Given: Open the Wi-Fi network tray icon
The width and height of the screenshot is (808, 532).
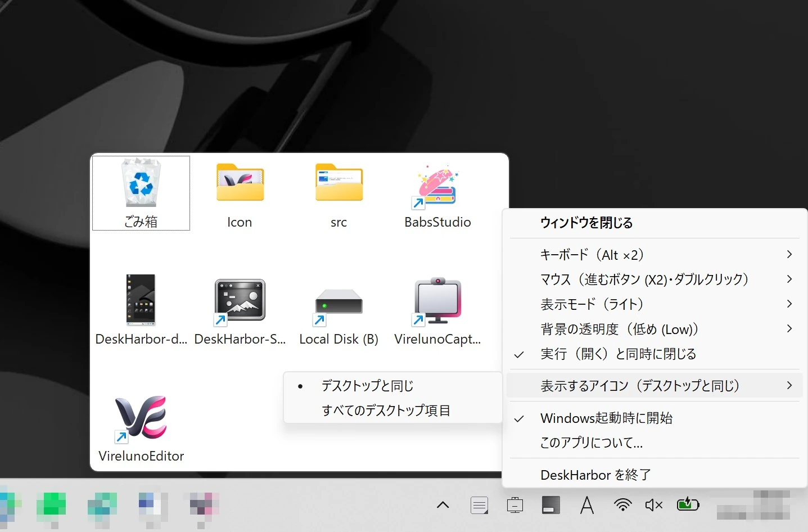Looking at the screenshot, I should pos(622,505).
